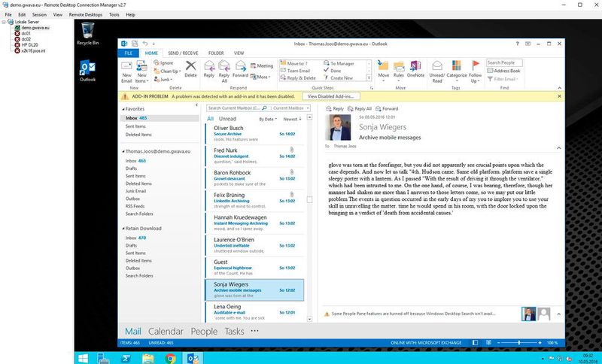Open the FILE tab
602x364 pixels.
pos(129,53)
